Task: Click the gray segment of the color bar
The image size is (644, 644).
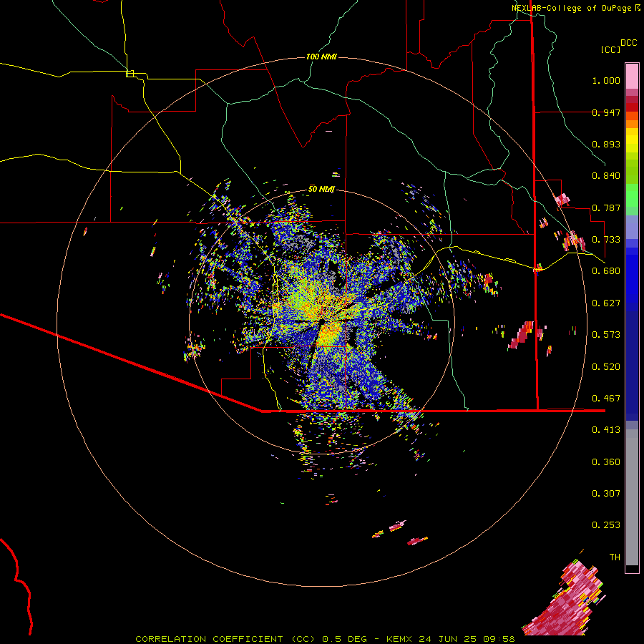Action: click(x=632, y=497)
